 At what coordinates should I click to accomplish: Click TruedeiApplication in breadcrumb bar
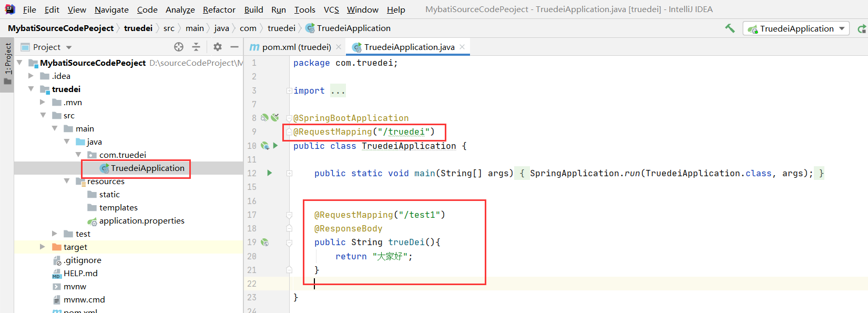click(348, 28)
